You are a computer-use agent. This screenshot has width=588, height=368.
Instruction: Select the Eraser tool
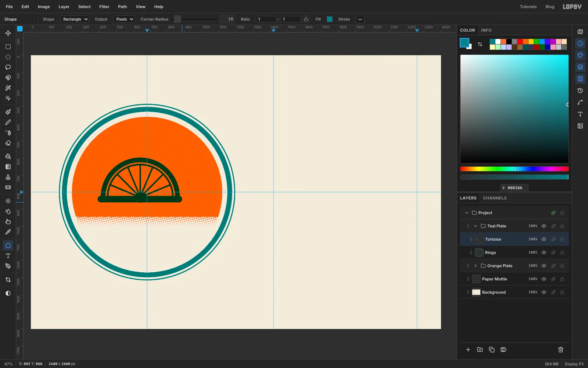coord(8,143)
